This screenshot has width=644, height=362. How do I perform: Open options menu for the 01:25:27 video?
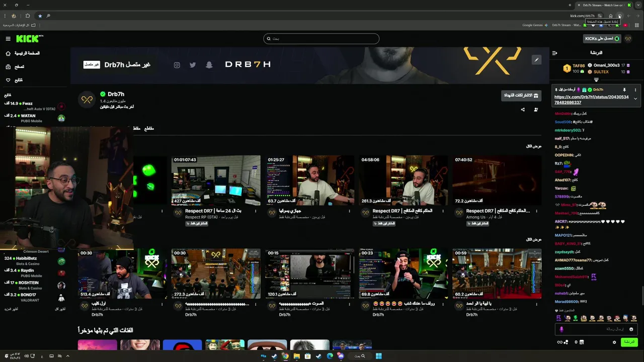(x=349, y=211)
